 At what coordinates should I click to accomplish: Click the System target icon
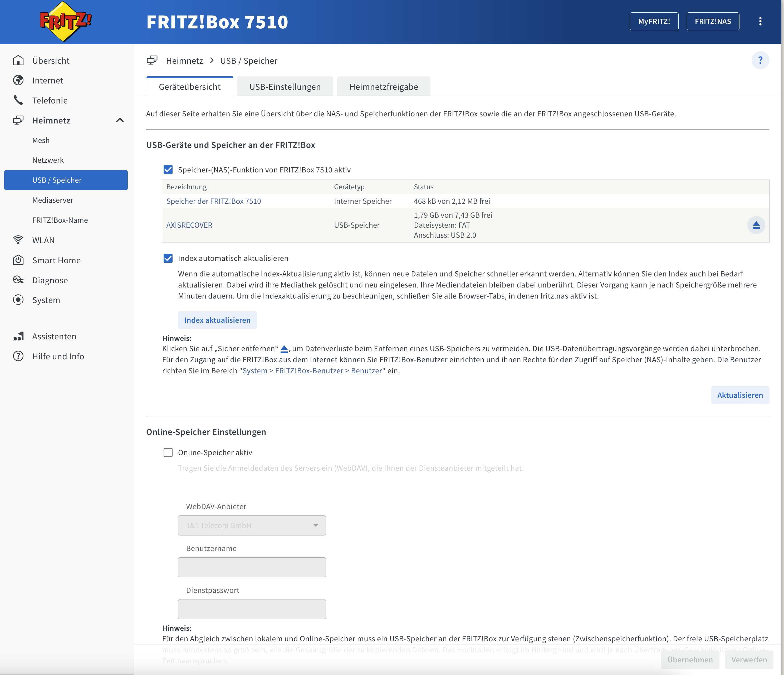point(18,300)
